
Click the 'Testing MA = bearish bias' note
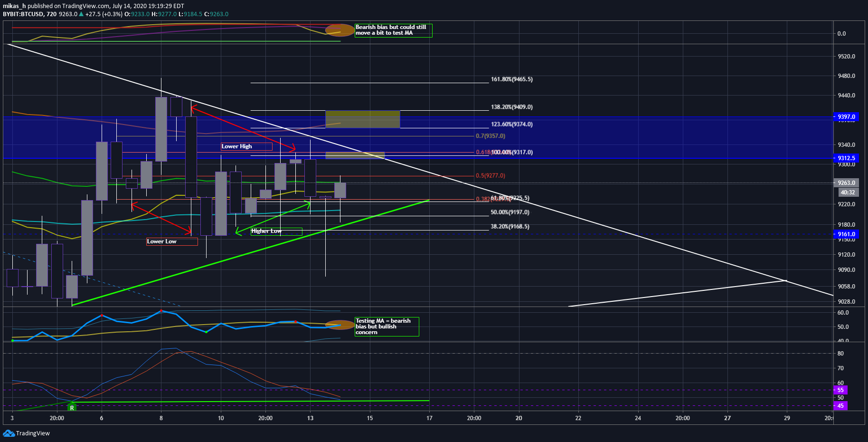387,327
